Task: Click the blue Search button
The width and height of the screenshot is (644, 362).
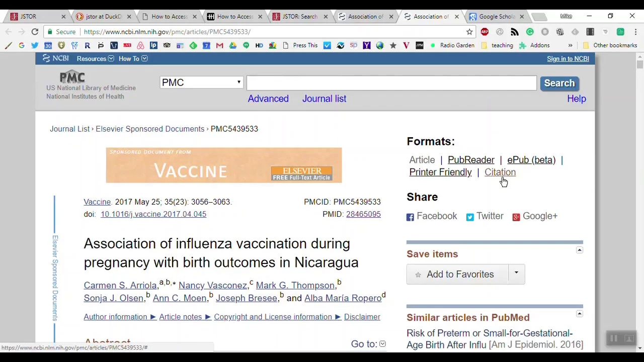Action: click(559, 83)
